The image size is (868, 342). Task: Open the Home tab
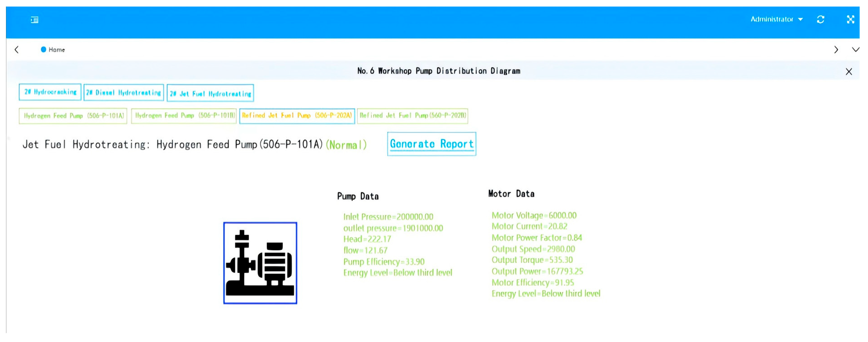point(56,50)
